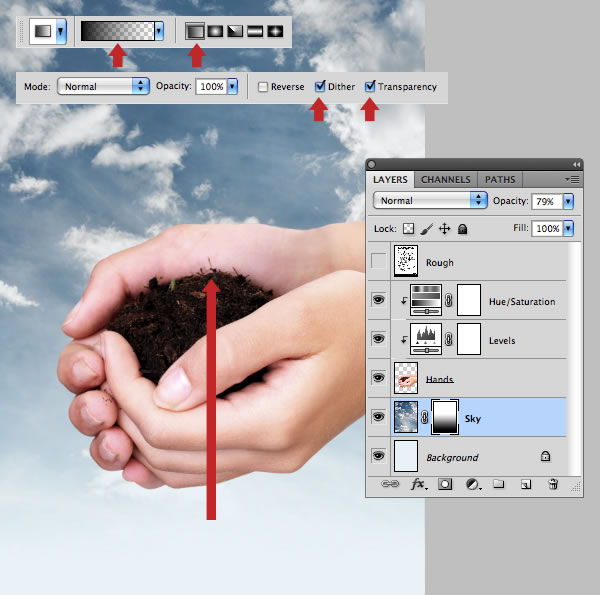Click the Background layer lock icon
The width and height of the screenshot is (600, 595).
pyautogui.click(x=545, y=456)
